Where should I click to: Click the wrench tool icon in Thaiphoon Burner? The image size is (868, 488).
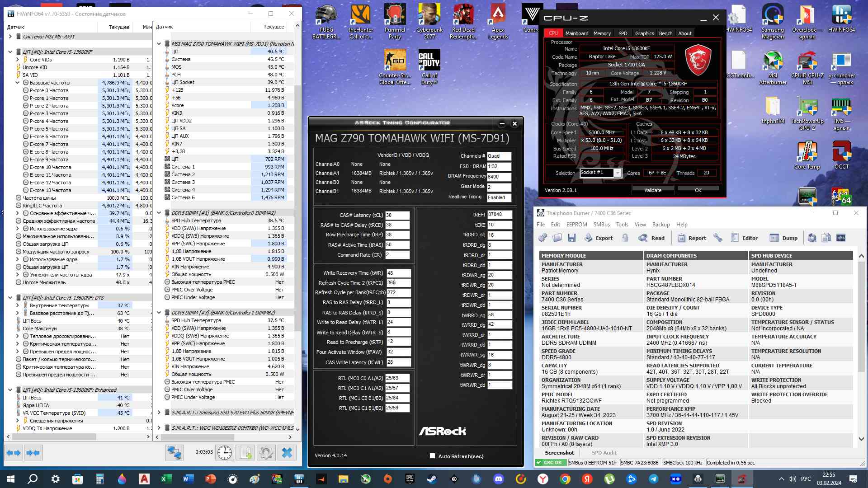point(717,238)
